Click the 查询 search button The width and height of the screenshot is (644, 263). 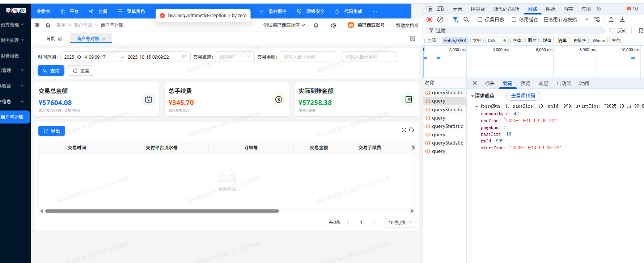tap(51, 71)
